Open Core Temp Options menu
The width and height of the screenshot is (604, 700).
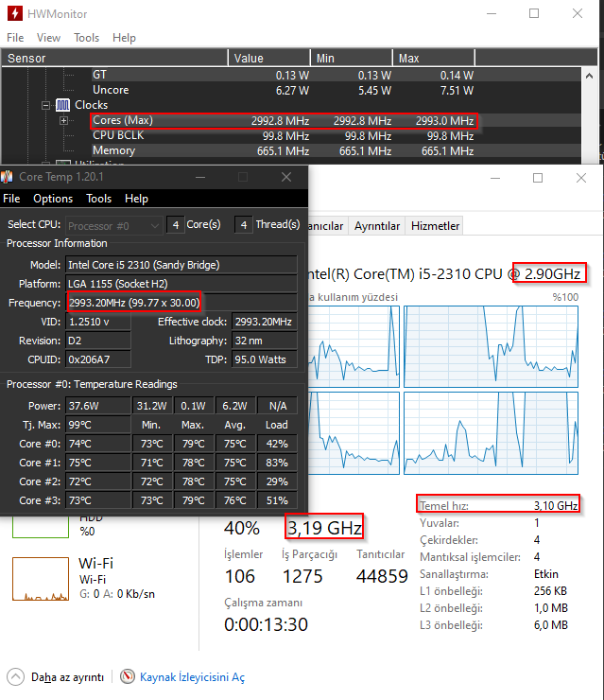pyautogui.click(x=53, y=199)
